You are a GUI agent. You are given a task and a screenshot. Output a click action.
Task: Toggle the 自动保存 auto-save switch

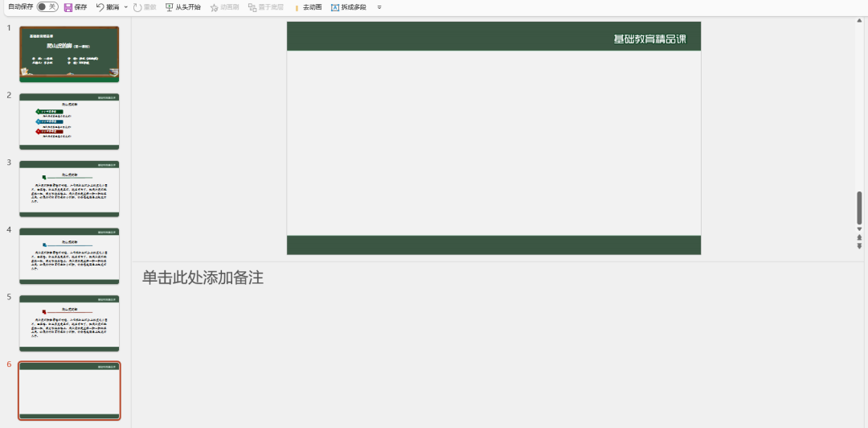tap(47, 7)
